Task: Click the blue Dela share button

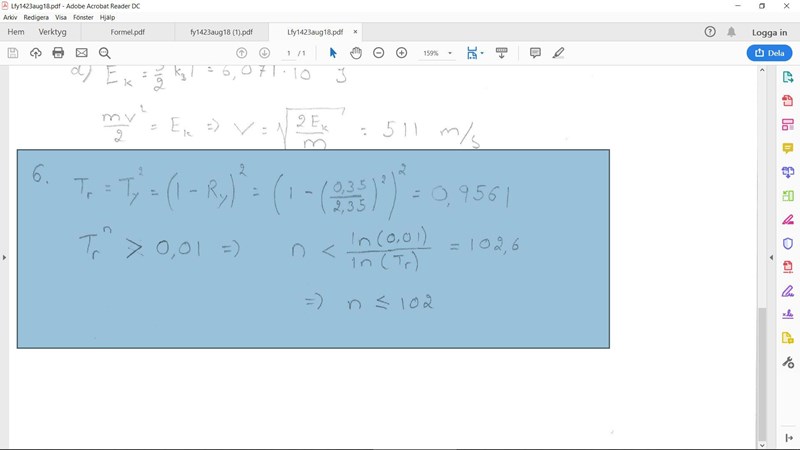Action: pyautogui.click(x=769, y=53)
